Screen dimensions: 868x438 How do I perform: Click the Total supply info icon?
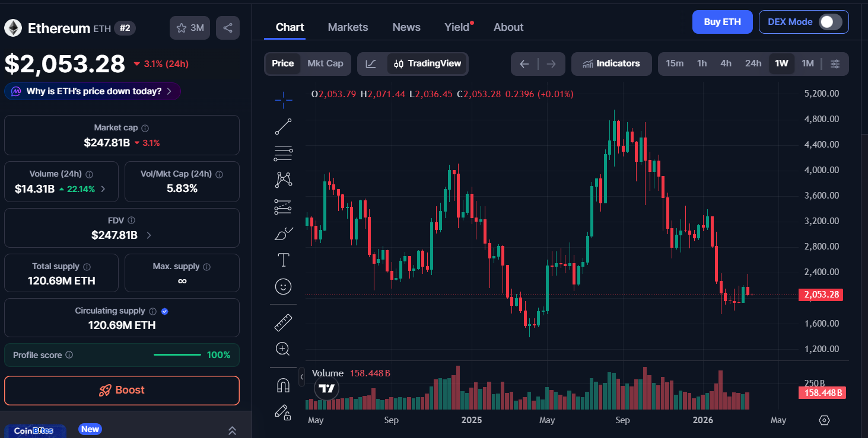pyautogui.click(x=87, y=267)
